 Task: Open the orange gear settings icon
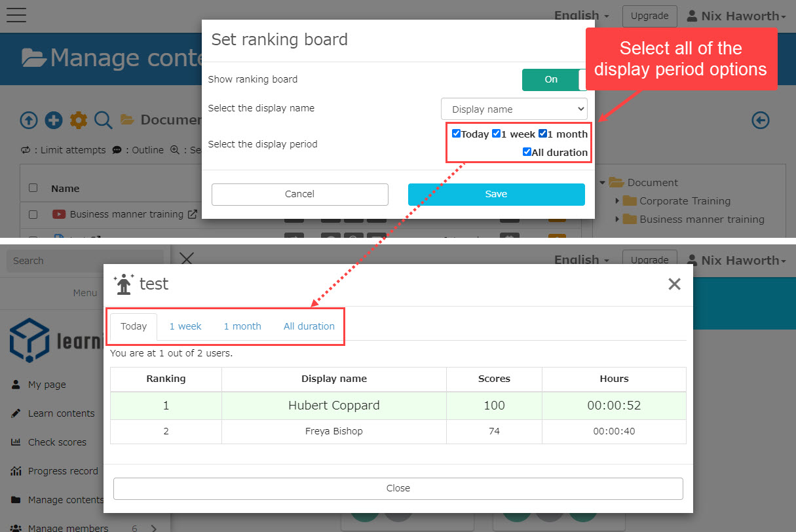(78, 120)
